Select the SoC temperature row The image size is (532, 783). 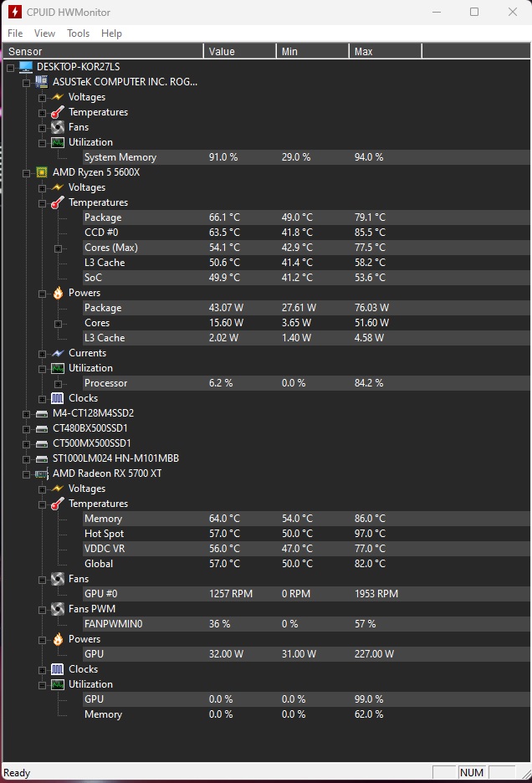click(306, 278)
